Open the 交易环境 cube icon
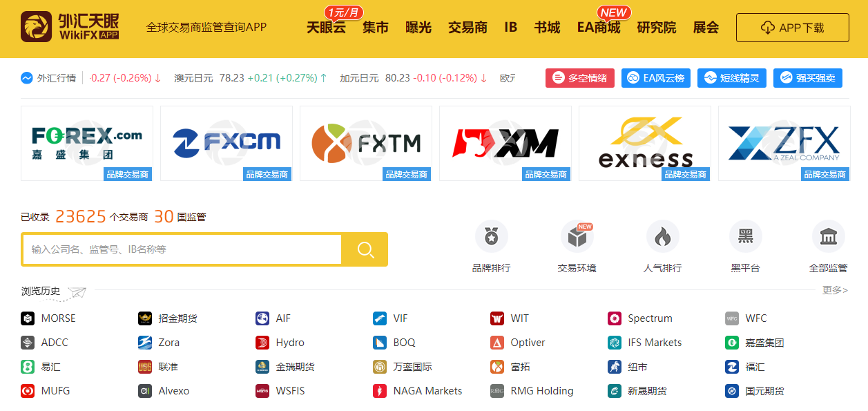The height and width of the screenshot is (411, 868). point(577,237)
